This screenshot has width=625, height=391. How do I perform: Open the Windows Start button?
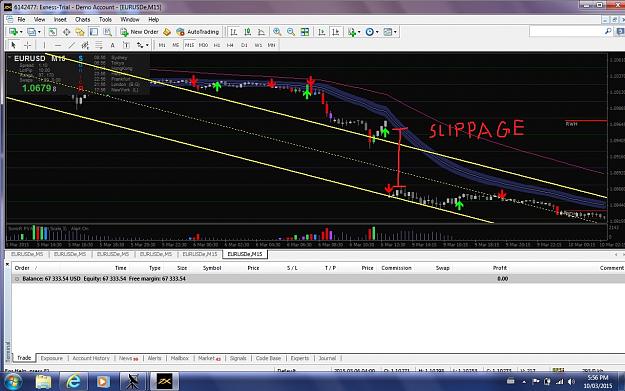pos(12,381)
